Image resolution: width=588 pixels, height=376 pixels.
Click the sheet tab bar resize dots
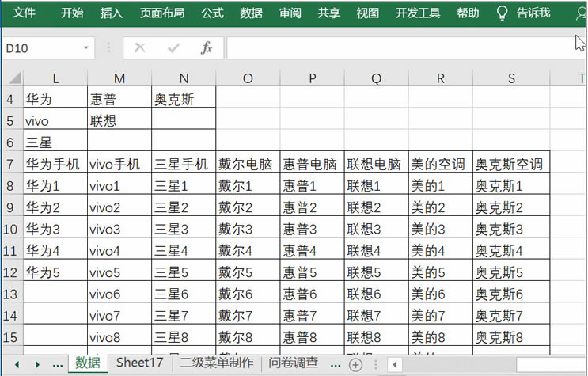click(x=376, y=364)
